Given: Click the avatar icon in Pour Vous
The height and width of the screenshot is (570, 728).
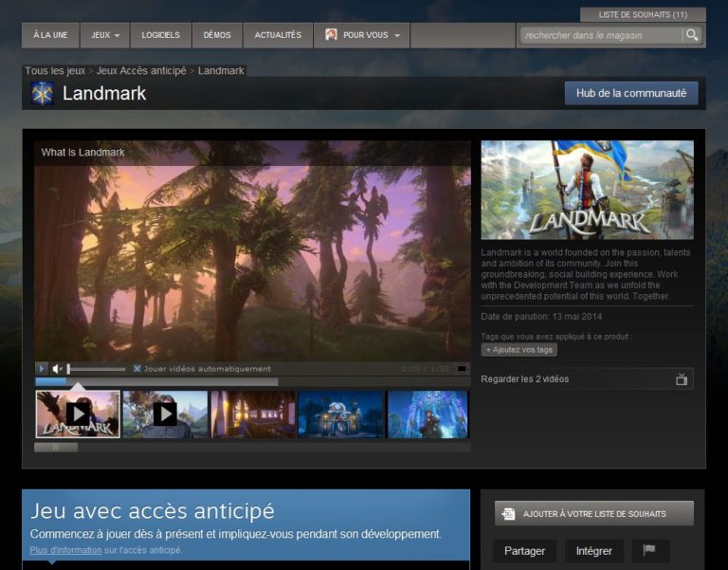Looking at the screenshot, I should pos(331,35).
